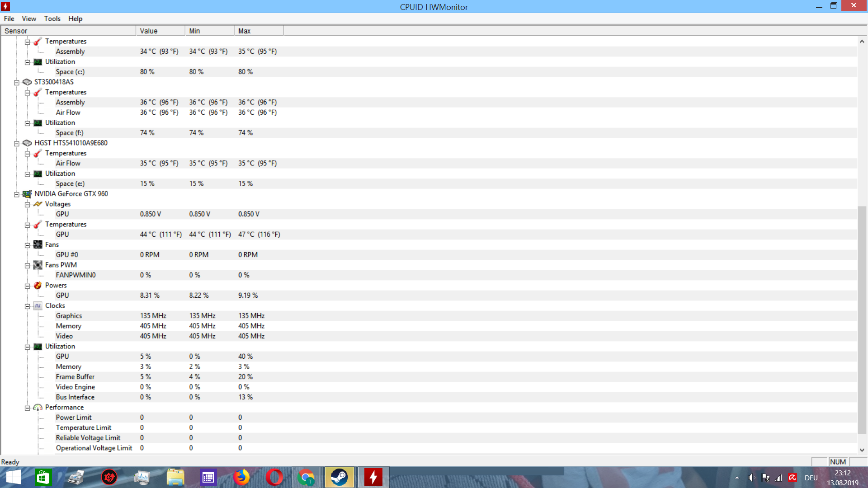
Task: Click the GPU Powers flame icon
Action: click(38, 285)
